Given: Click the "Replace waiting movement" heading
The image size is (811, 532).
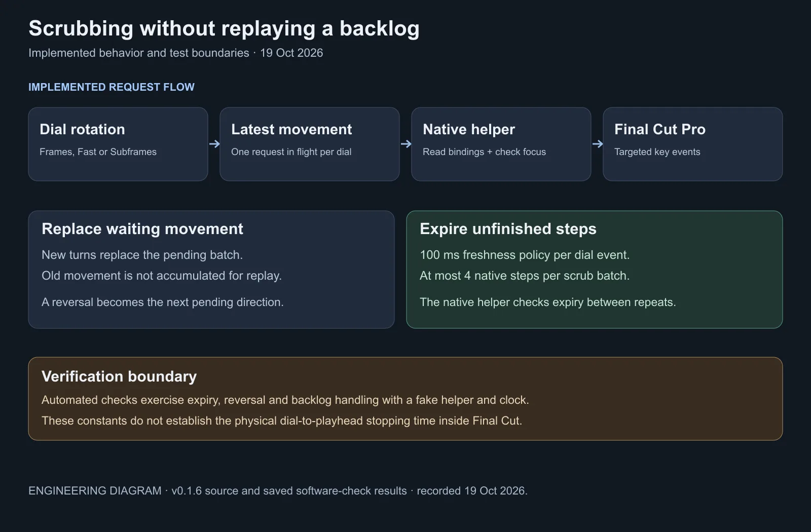Looking at the screenshot, I should click(142, 229).
